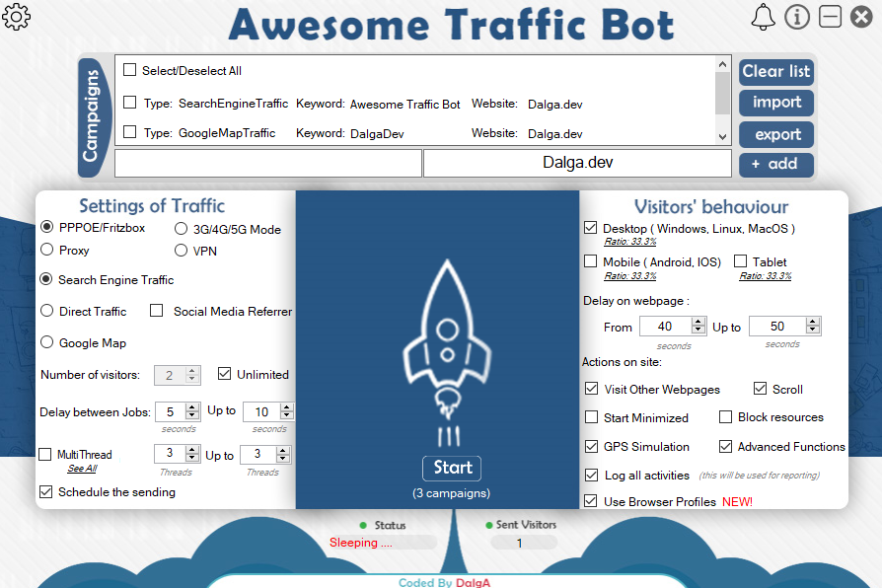Open the See All link under MultiThread
882x588 pixels.
click(x=82, y=469)
